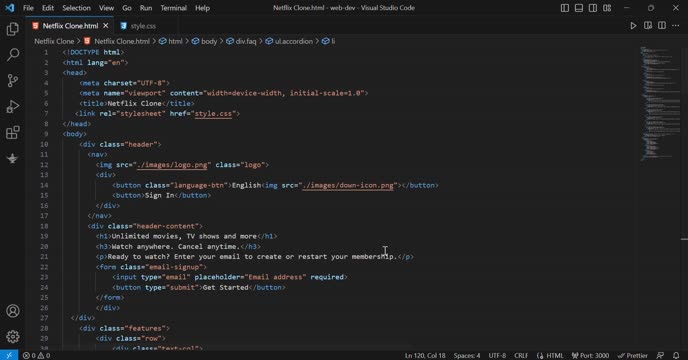Image resolution: width=688 pixels, height=360 pixels.
Task: Open the Accounts menu icon
Action: click(13, 311)
